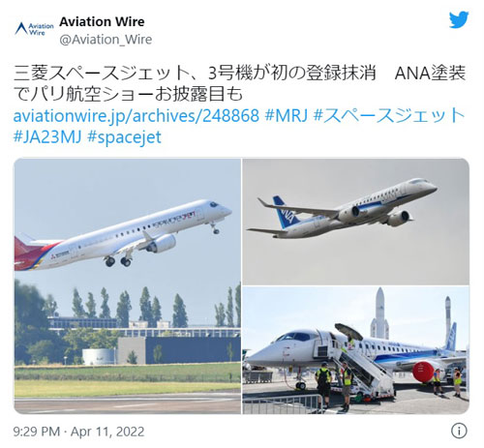The width and height of the screenshot is (484, 448).
Task: Click the 9:29 PM · Apr 11, 2022 timestamp
Action: tap(78, 432)
